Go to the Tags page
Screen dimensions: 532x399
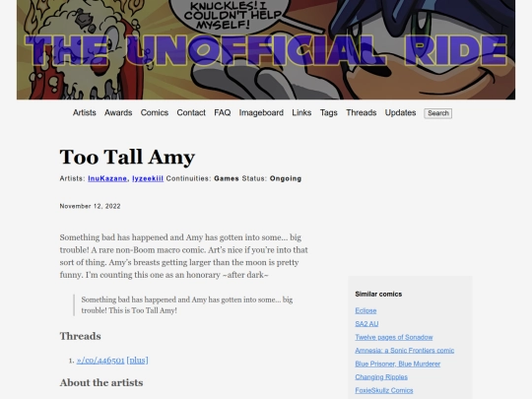pyautogui.click(x=328, y=112)
